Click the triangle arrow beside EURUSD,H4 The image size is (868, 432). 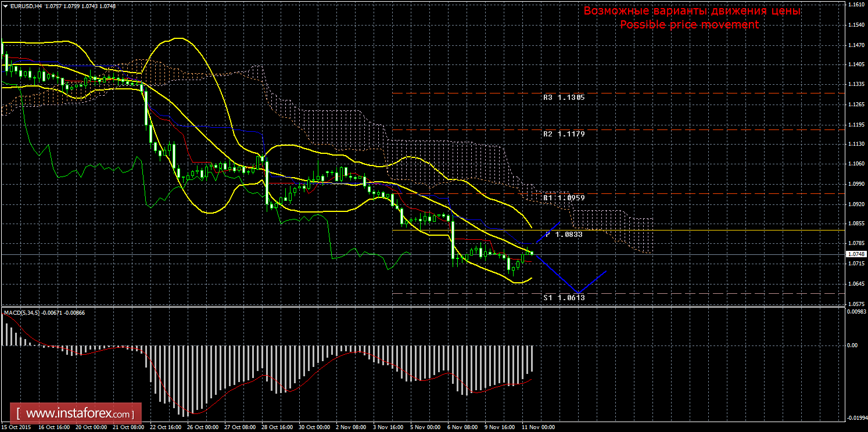click(x=5, y=5)
